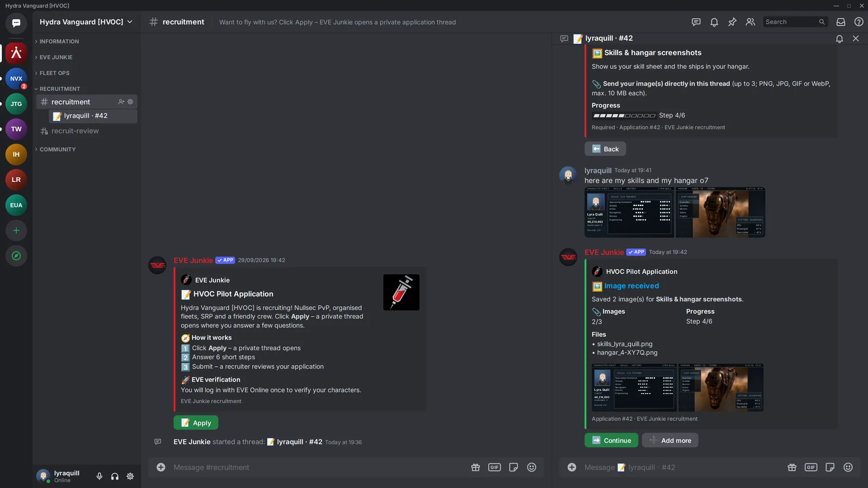This screenshot has width=868, height=488.
Task: Open lyraquill · #42 thread link in chat
Action: point(295,442)
